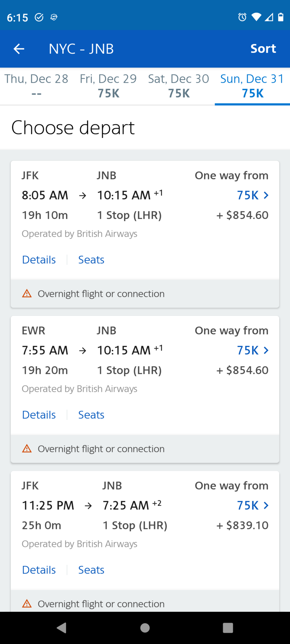
Task: Expand 75K fare for 8:05 AM JFK flight
Action: pyautogui.click(x=253, y=195)
